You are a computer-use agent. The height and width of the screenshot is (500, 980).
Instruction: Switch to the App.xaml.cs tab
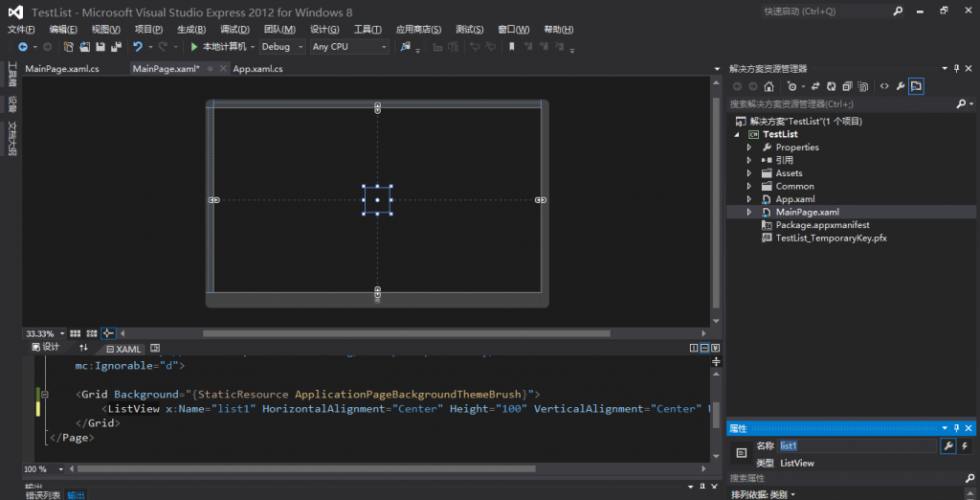(x=257, y=69)
